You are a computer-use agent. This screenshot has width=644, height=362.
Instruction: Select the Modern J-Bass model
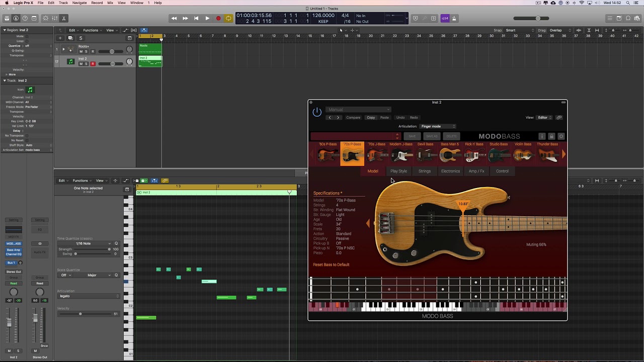[x=401, y=153]
